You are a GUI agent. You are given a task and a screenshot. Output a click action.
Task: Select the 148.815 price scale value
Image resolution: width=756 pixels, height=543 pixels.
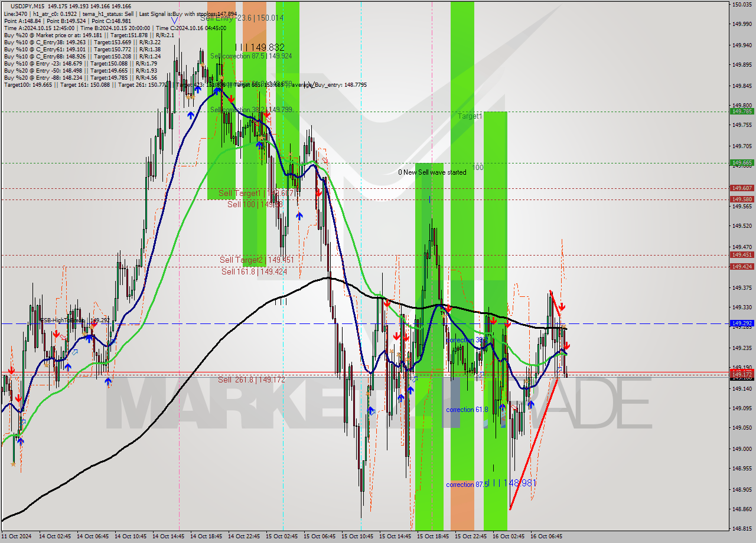(x=742, y=529)
